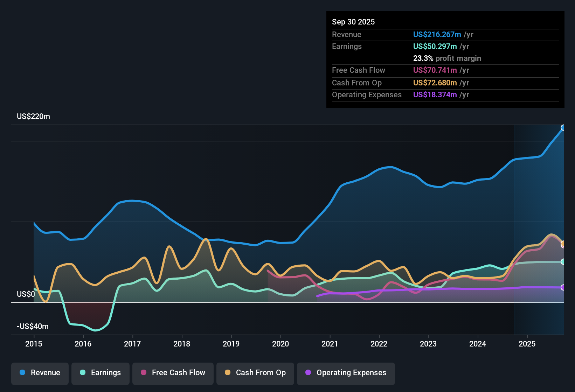Open the Cash From Op legend item details

coord(255,373)
